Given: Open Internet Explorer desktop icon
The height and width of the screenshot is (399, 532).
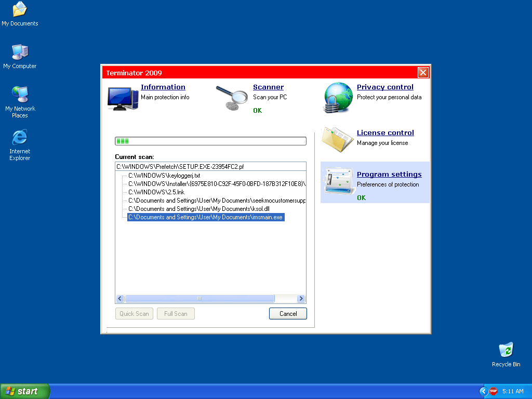Looking at the screenshot, I should [20, 138].
